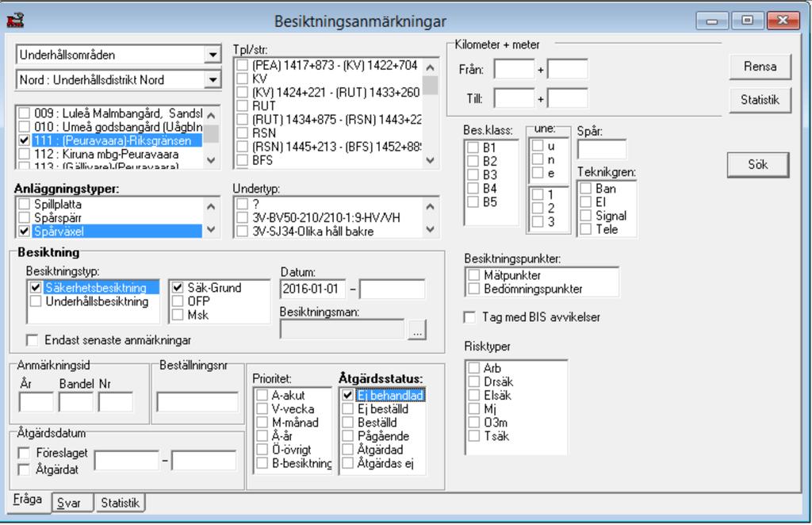Check the number 2 option
The height and width of the screenshot is (525, 812).
tap(538, 208)
